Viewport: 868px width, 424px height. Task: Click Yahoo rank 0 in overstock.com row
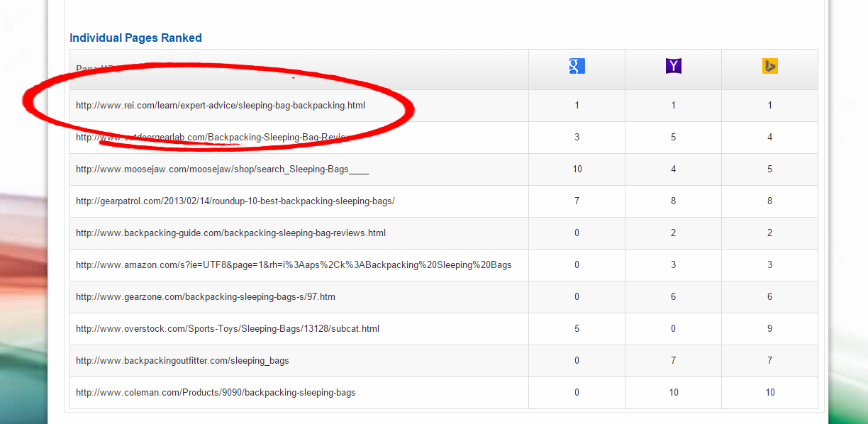tap(674, 329)
